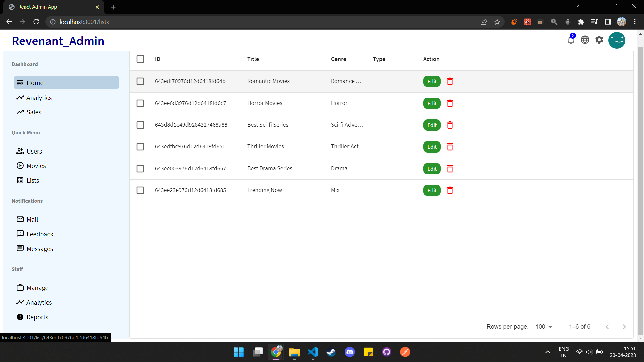
Task: Open Visual Studio Code from the taskbar
Action: tap(313, 352)
